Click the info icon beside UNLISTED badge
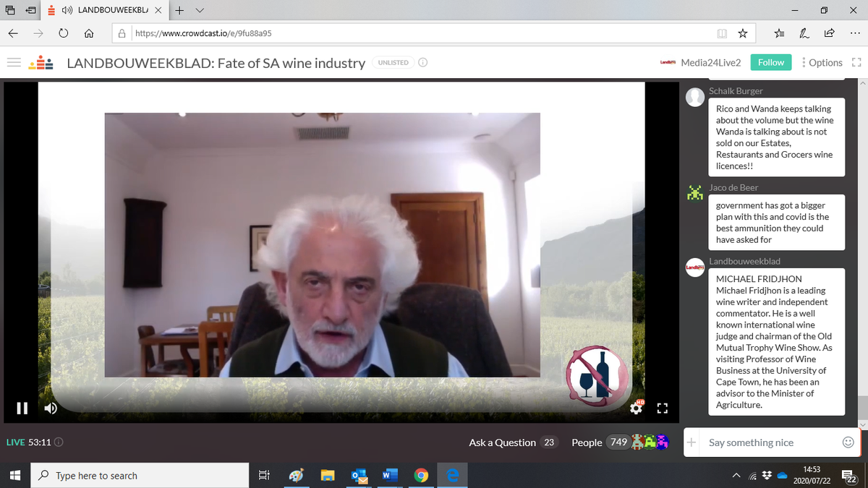 click(x=422, y=62)
